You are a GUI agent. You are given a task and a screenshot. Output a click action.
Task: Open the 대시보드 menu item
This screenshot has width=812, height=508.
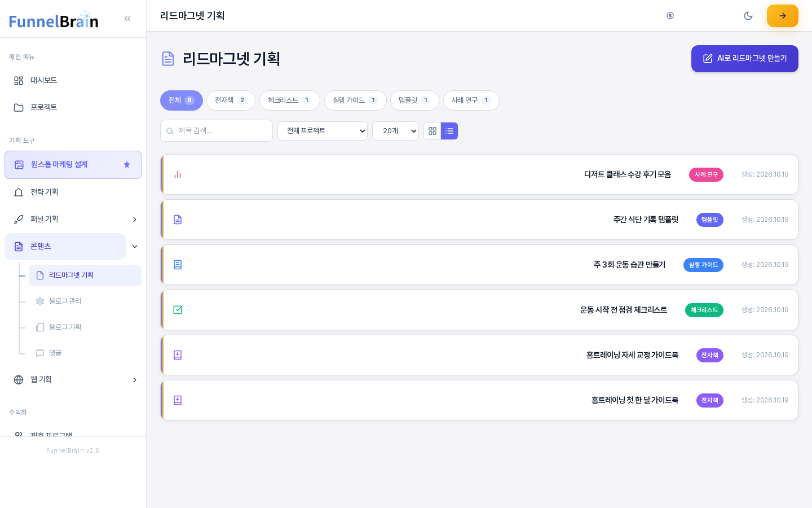(x=73, y=81)
